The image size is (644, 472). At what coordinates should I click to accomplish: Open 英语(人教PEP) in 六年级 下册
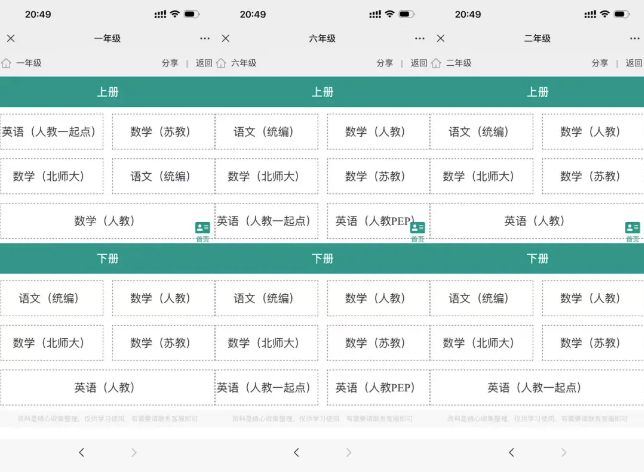pos(378,387)
